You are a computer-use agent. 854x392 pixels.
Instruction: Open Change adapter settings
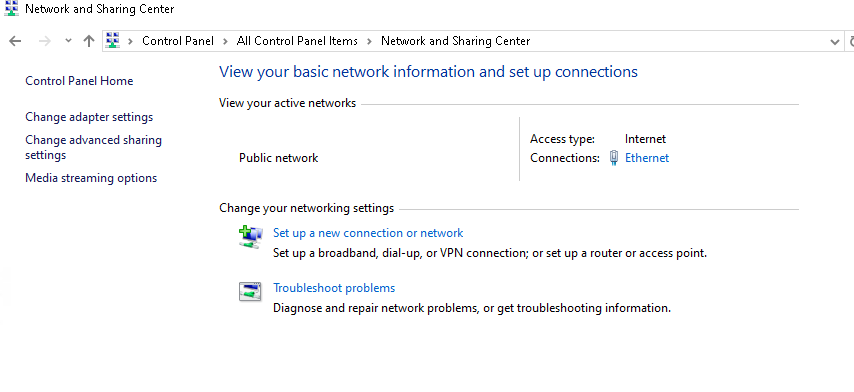coord(89,117)
